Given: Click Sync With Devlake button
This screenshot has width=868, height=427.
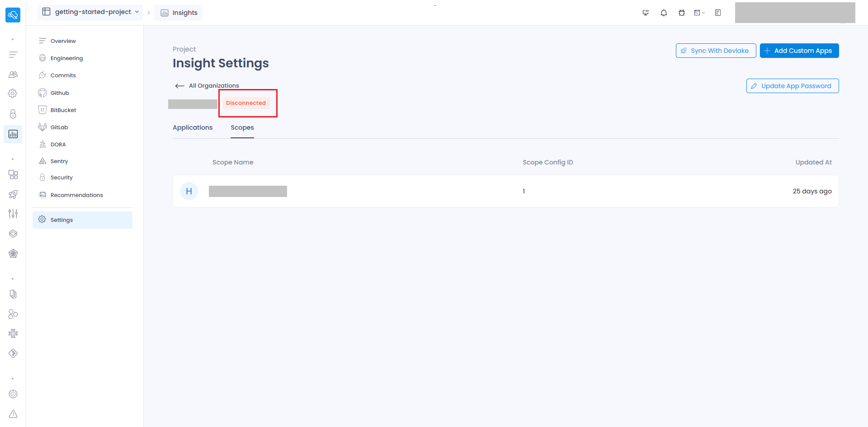Looking at the screenshot, I should (716, 51).
